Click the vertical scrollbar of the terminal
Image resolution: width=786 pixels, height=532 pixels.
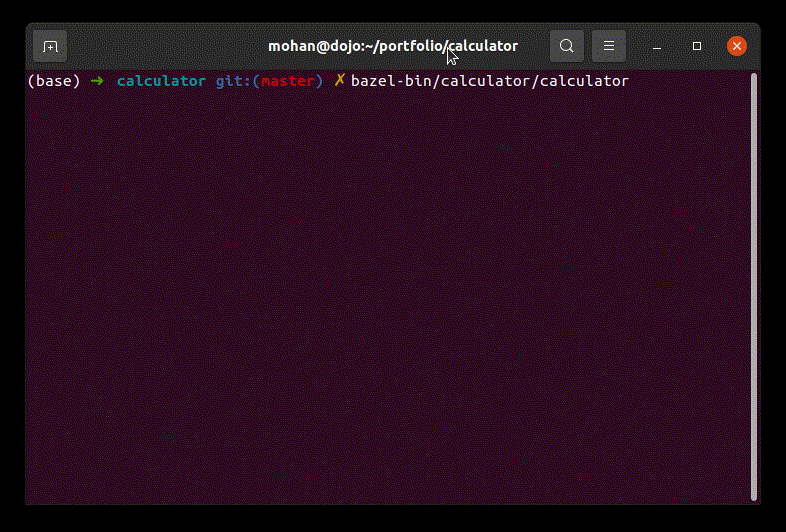[x=753, y=287]
